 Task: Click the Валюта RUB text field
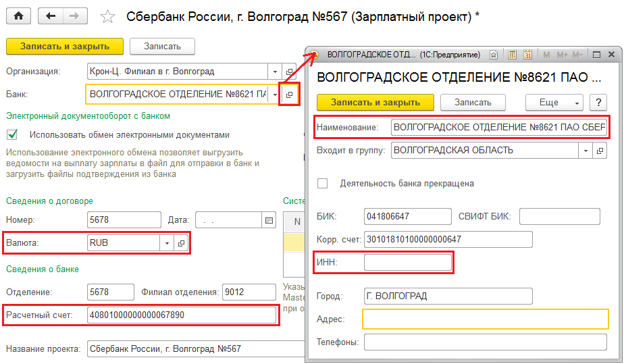pyautogui.click(x=124, y=243)
